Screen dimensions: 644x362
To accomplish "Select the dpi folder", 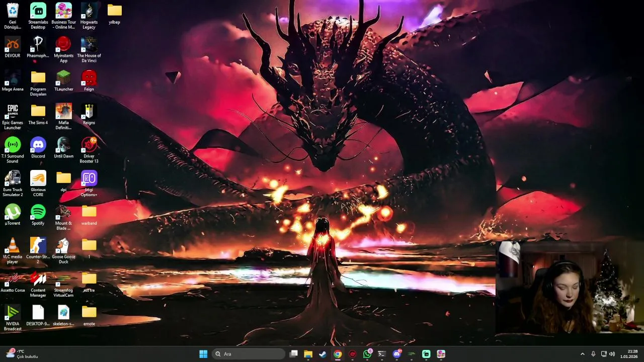I will 63,181.
